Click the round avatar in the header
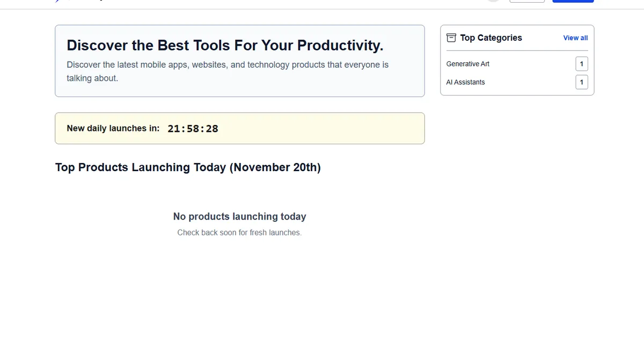 (x=493, y=1)
